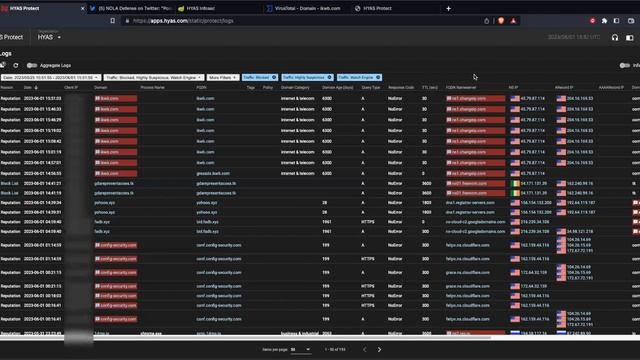Click the Brave shield icon in address bar
The width and height of the screenshot is (640, 360).
[x=501, y=21]
